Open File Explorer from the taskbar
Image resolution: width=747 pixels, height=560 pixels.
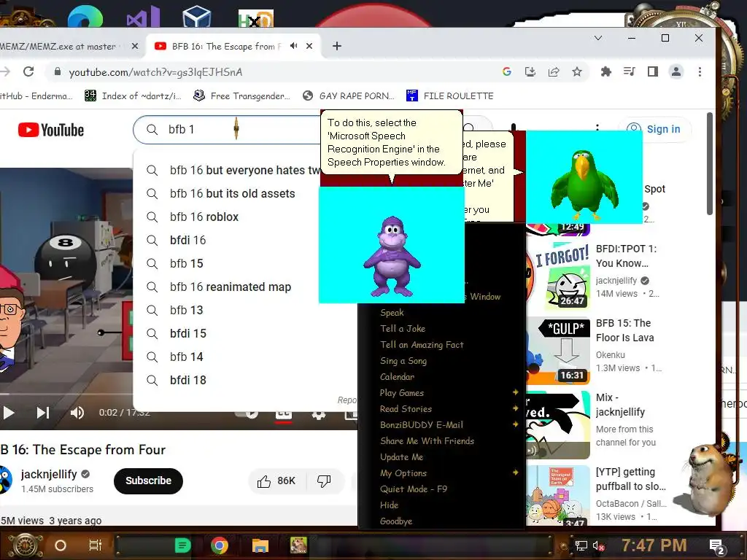[260, 545]
